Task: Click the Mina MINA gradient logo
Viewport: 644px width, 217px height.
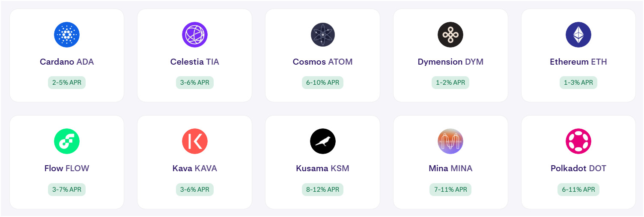Action: pyautogui.click(x=450, y=141)
